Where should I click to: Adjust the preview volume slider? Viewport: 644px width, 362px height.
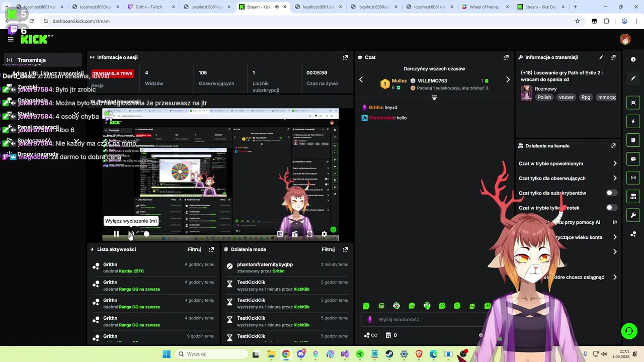146,234
